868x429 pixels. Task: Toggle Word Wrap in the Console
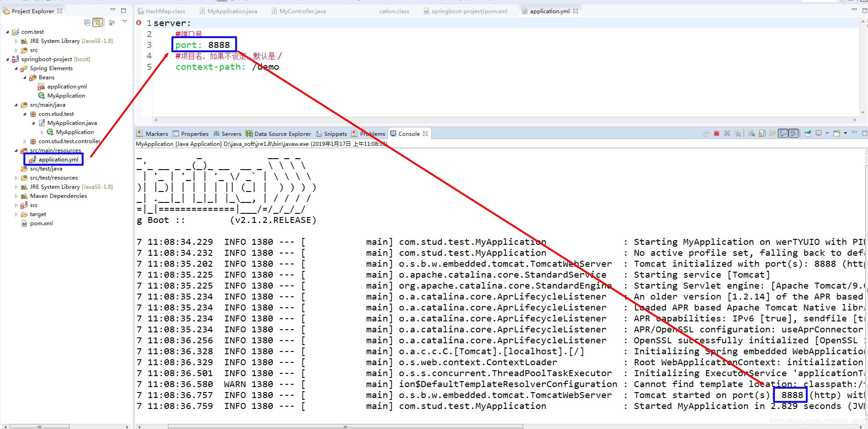[772, 133]
